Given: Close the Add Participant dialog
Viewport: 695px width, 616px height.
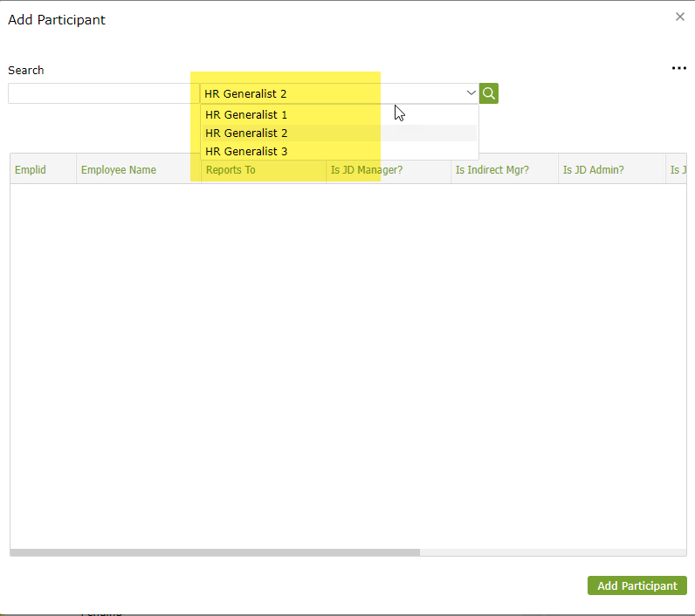Looking at the screenshot, I should pos(680,17).
